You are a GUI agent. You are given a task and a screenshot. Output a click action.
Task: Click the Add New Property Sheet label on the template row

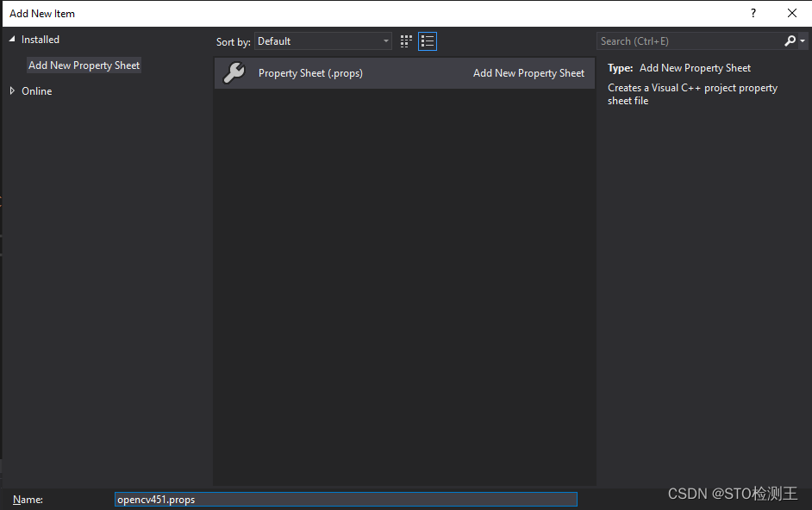pos(528,72)
